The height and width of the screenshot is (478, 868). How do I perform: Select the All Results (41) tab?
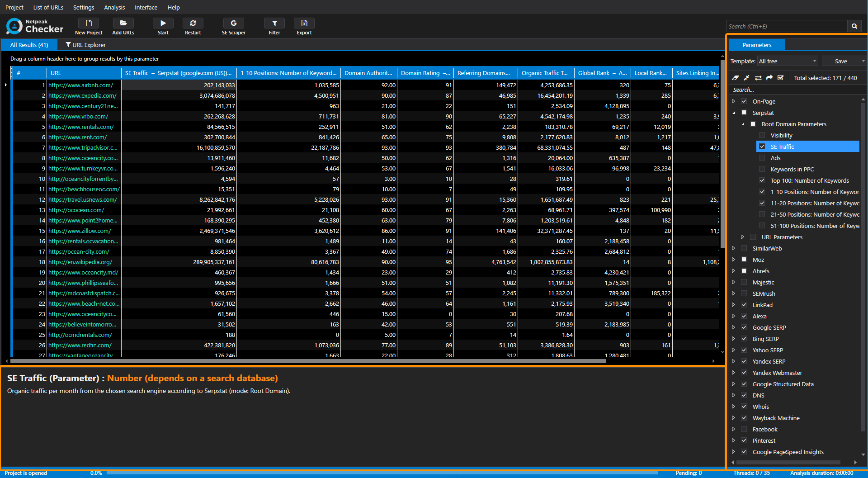tap(29, 45)
